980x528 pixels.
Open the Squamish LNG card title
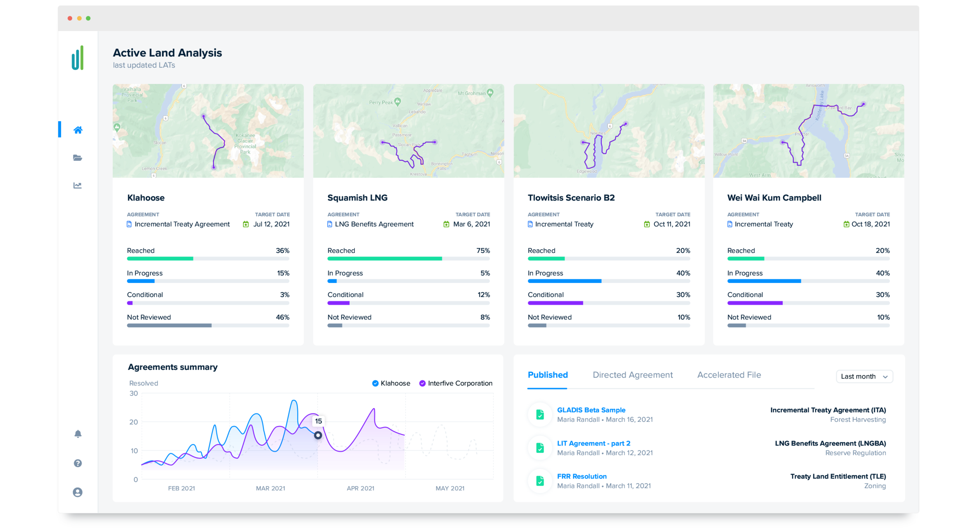(358, 198)
